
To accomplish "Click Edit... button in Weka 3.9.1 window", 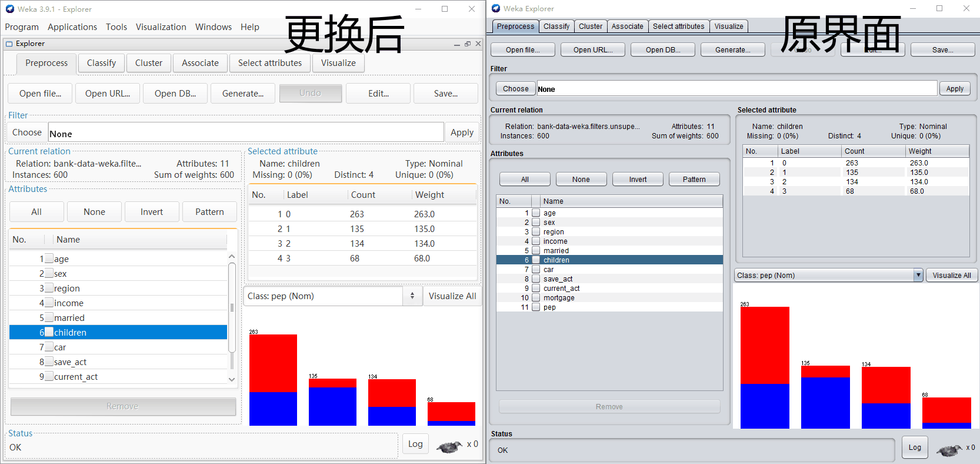I will coord(378,94).
